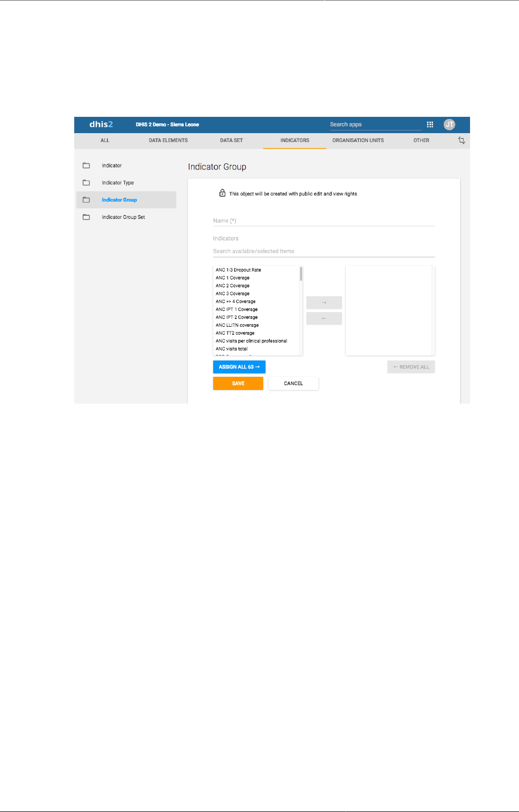Click the empty selected indicators list box

[x=390, y=310]
